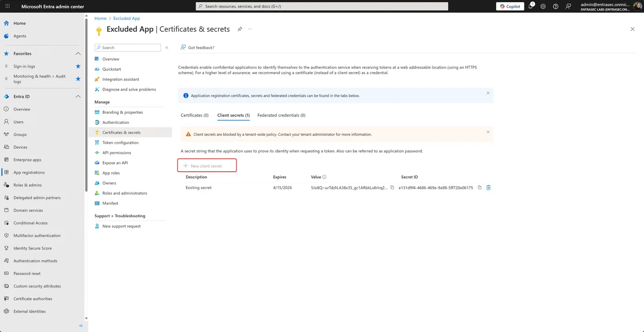Screen dimensions: 644x332
Task: Click the Copilot button
Action: click(510, 6)
